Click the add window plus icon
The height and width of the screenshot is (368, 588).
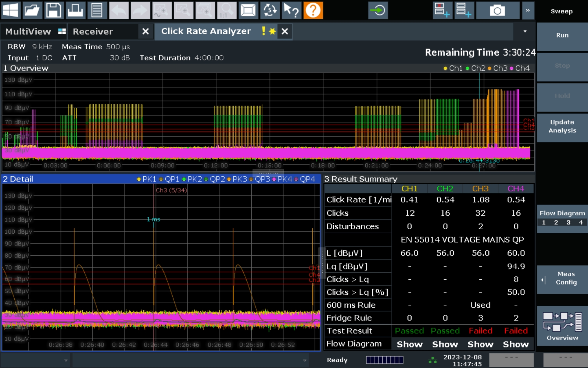464,10
